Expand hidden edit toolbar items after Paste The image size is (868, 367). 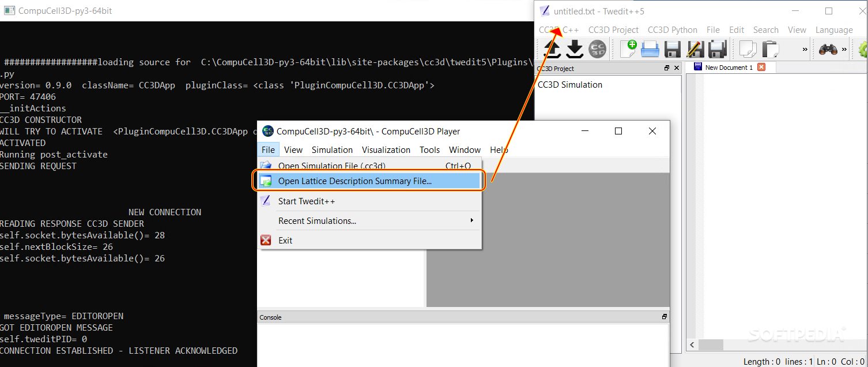tap(805, 50)
